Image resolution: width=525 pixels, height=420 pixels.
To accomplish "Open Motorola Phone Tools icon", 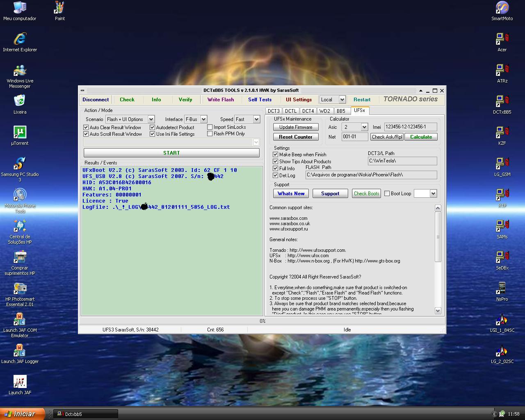I will click(20, 201).
